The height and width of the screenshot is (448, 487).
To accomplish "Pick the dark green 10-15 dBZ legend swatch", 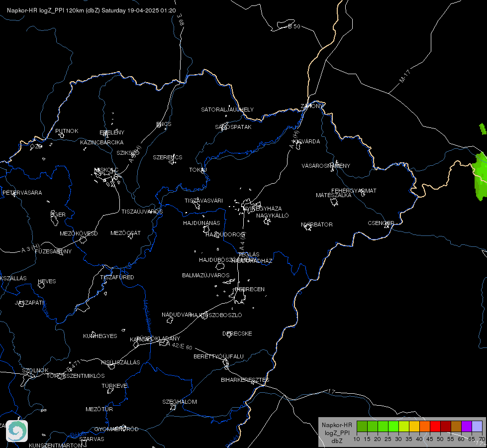I will point(362,426).
